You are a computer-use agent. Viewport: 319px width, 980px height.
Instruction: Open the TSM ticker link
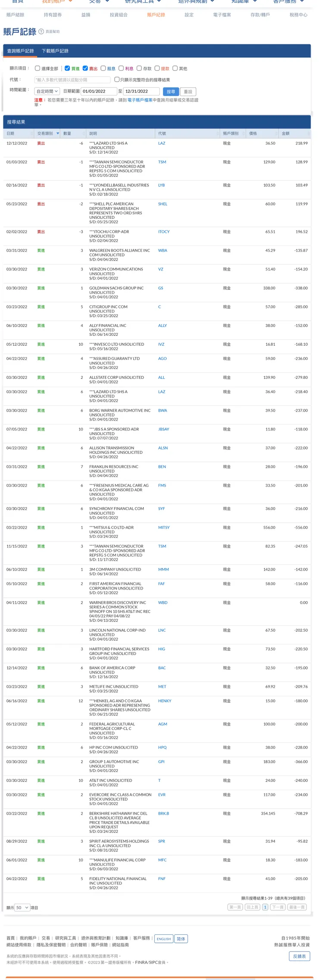coord(162,162)
